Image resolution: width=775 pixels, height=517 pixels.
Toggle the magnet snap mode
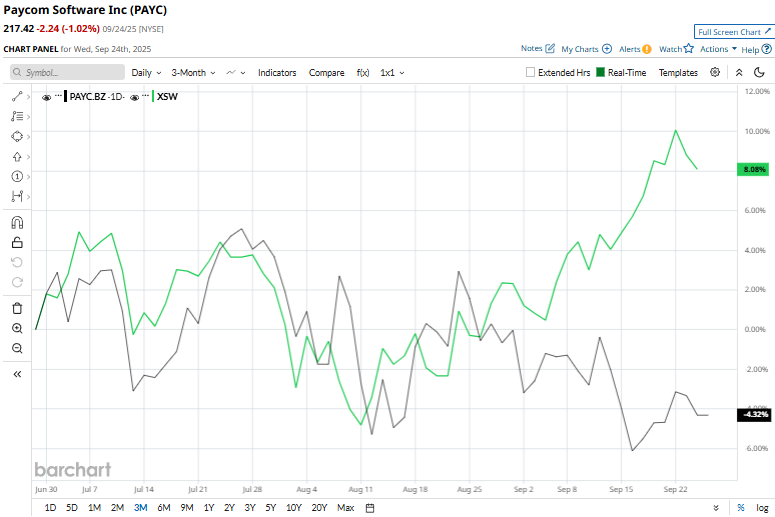[x=17, y=223]
